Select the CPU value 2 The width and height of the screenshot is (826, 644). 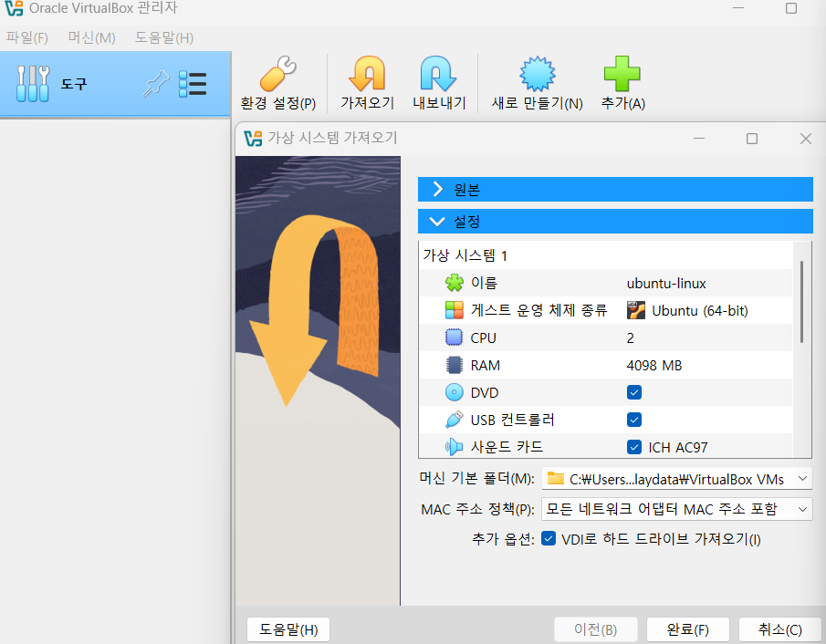630,338
